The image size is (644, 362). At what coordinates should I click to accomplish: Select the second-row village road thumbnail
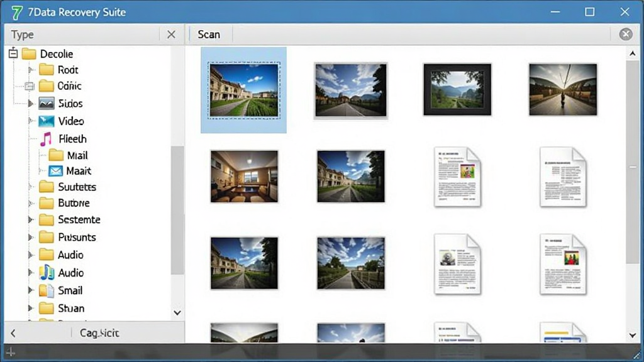tap(351, 177)
